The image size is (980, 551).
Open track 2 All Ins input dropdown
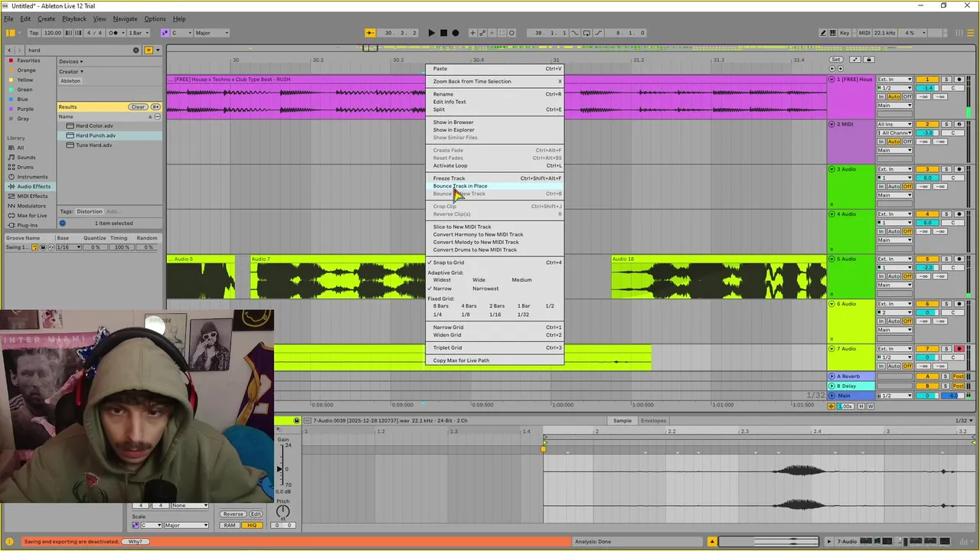(x=895, y=125)
